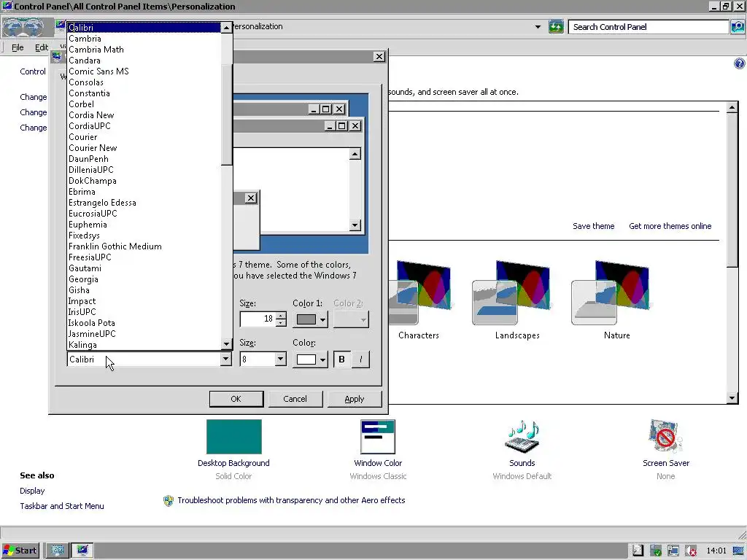Viewport: 747px width, 560px height.
Task: Click the gray Color 1 swatch
Action: (x=306, y=319)
